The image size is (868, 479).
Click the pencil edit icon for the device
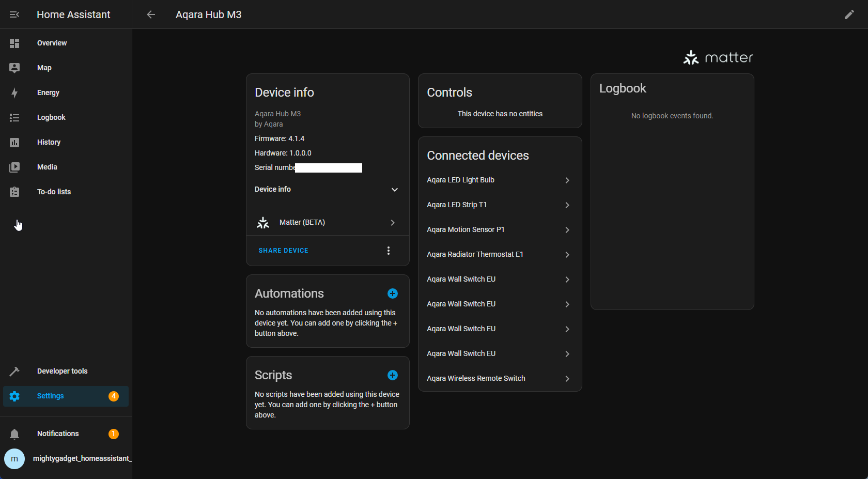point(849,14)
